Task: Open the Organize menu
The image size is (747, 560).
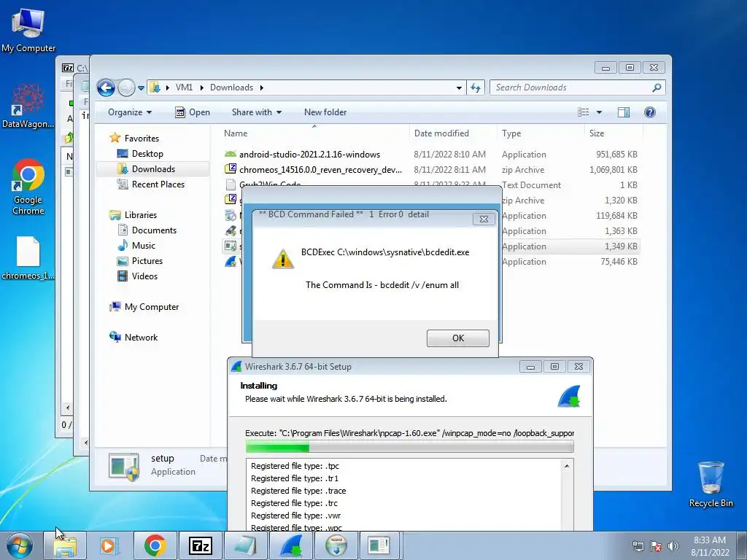Action: 130,112
